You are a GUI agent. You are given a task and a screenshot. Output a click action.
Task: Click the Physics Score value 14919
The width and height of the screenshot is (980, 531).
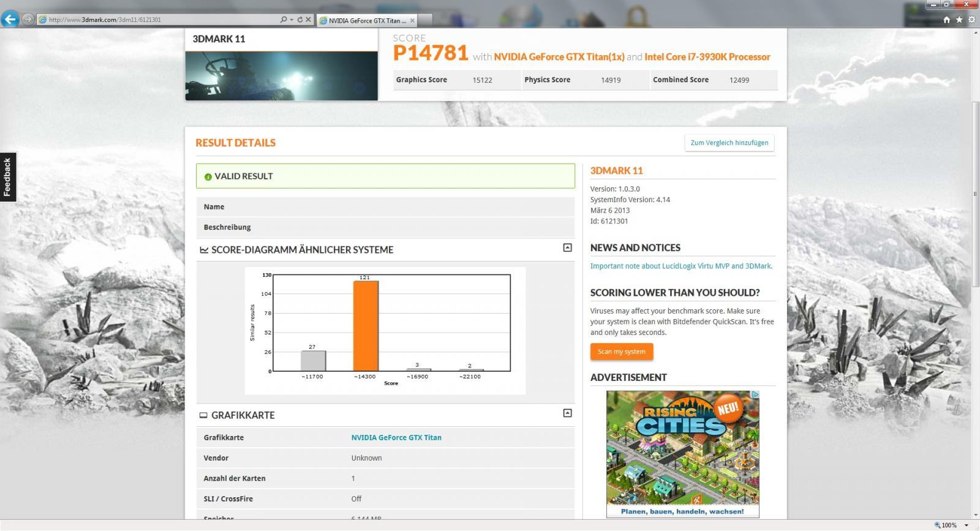(611, 80)
